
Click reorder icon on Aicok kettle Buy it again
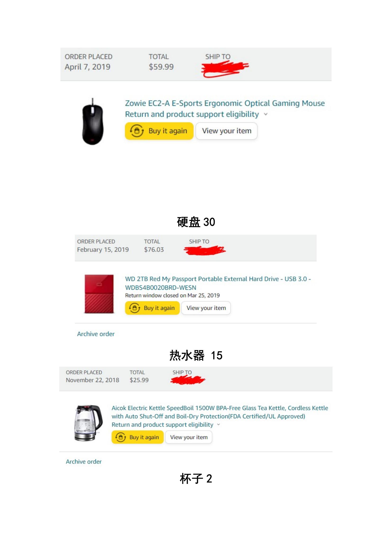[x=120, y=437]
